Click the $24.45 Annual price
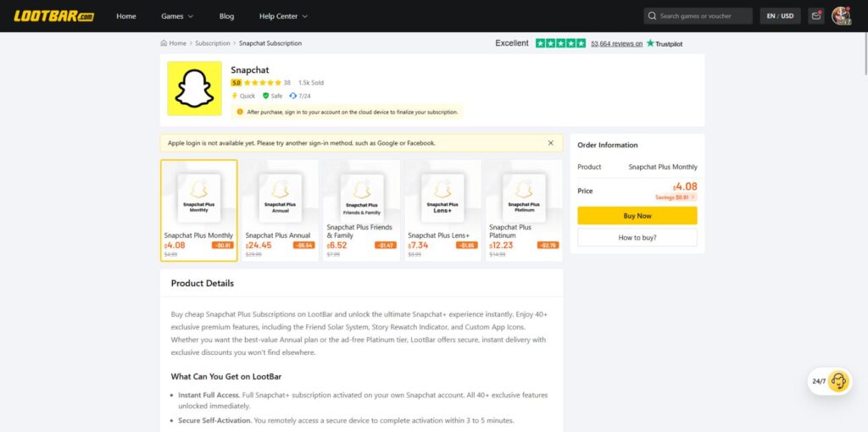This screenshot has width=868, height=432. coord(259,245)
